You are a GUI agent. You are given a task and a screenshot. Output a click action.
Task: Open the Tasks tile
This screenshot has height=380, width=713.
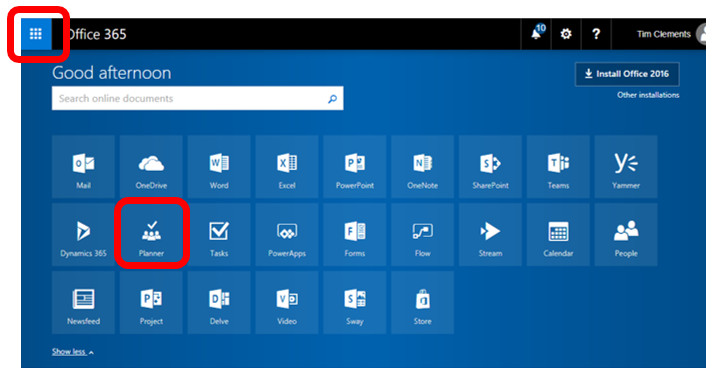click(x=219, y=235)
